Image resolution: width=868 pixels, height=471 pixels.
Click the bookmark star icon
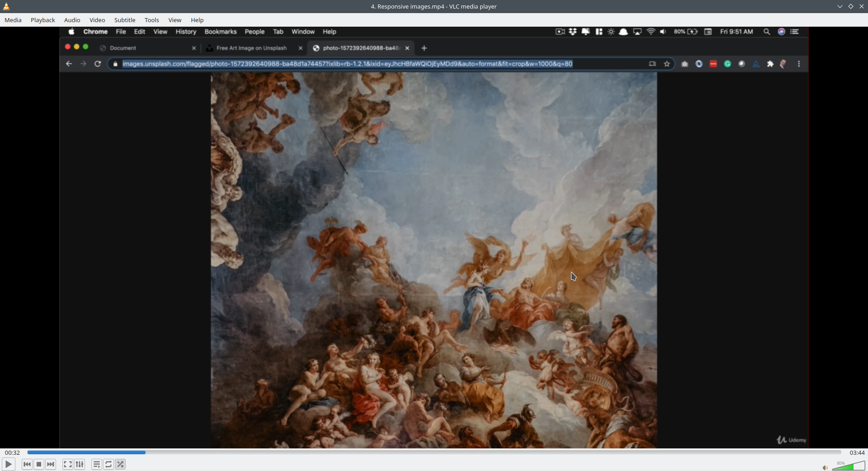[667, 64]
